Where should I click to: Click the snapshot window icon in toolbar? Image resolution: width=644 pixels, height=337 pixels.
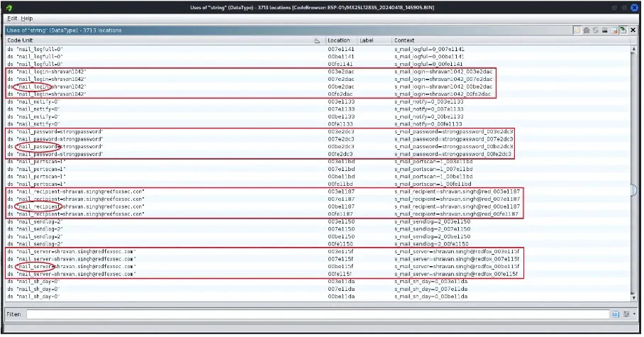pyautogui.click(x=614, y=31)
